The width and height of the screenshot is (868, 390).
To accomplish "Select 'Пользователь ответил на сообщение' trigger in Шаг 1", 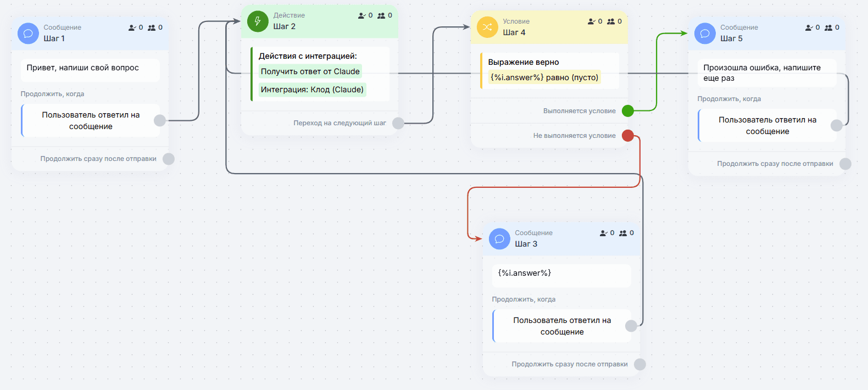I will point(91,120).
